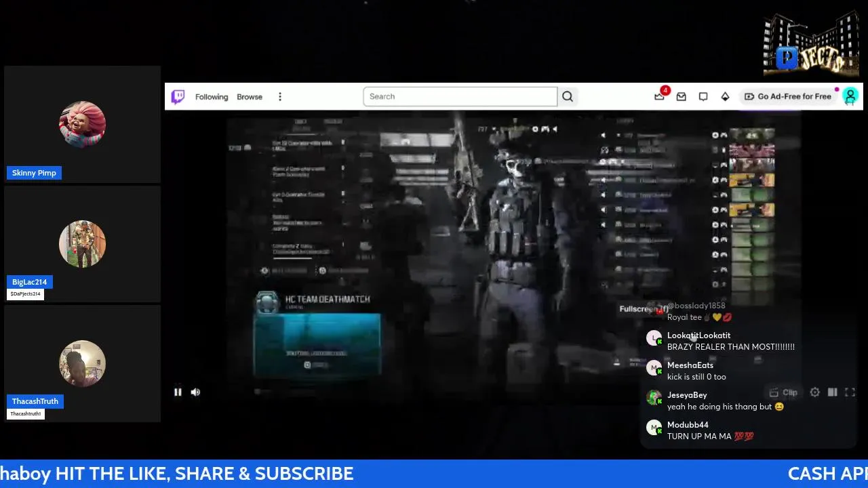The height and width of the screenshot is (488, 868).
Task: Click the LookatitLookatit chat username
Action: 698,335
